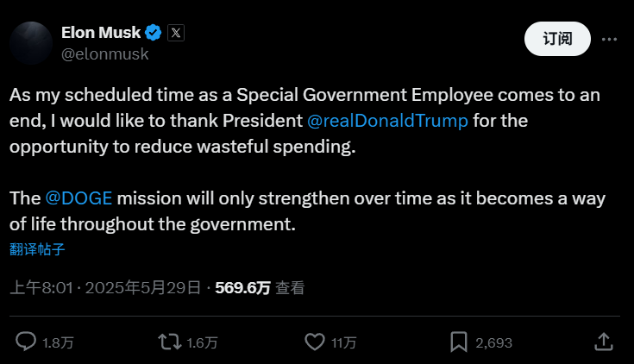Click the 569.6万 查看 view count
The width and height of the screenshot is (634, 364).
tap(259, 288)
